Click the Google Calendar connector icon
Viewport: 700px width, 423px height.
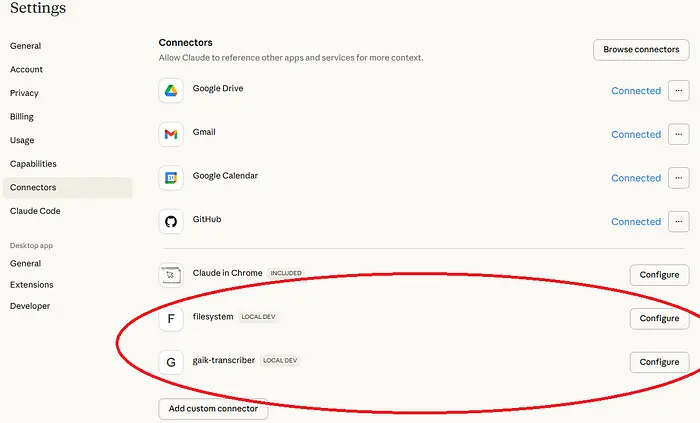[x=171, y=178]
